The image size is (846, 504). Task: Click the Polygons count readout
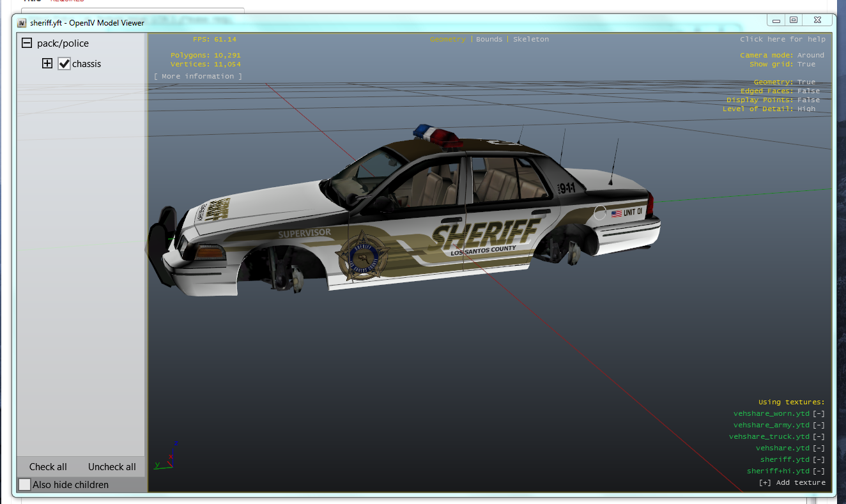(206, 56)
